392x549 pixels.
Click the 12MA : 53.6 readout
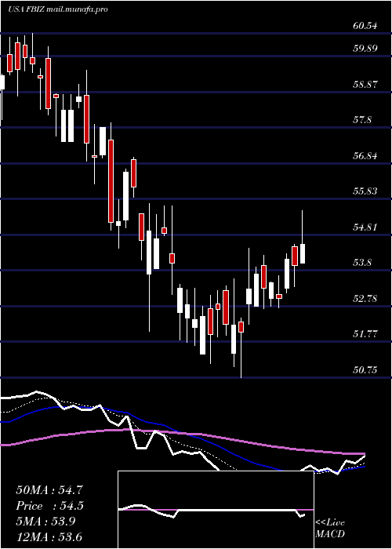(49, 537)
